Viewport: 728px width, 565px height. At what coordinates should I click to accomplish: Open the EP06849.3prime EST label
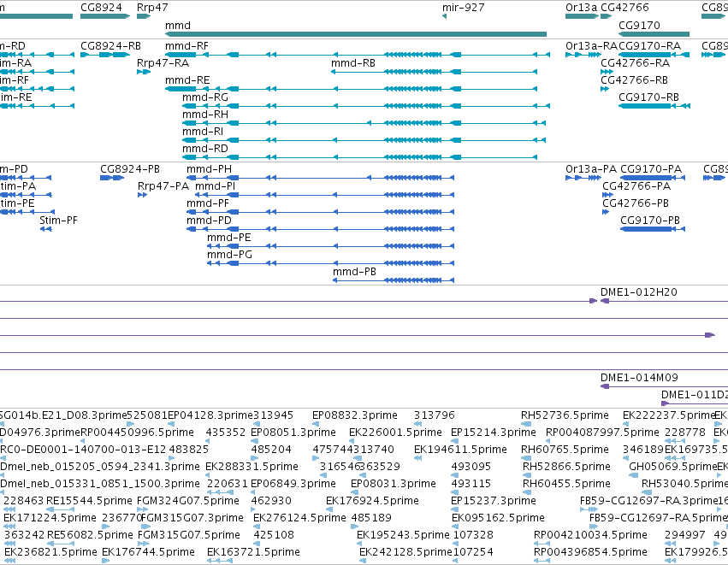293,484
